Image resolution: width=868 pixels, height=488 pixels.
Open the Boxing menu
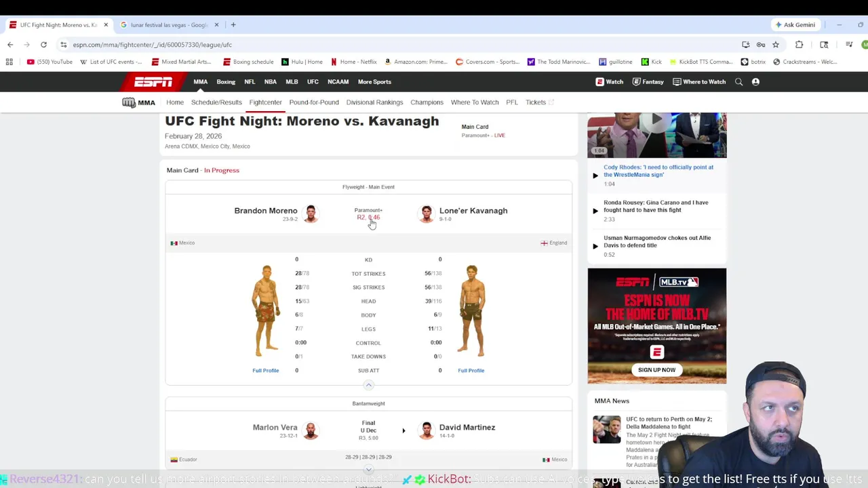tap(226, 82)
